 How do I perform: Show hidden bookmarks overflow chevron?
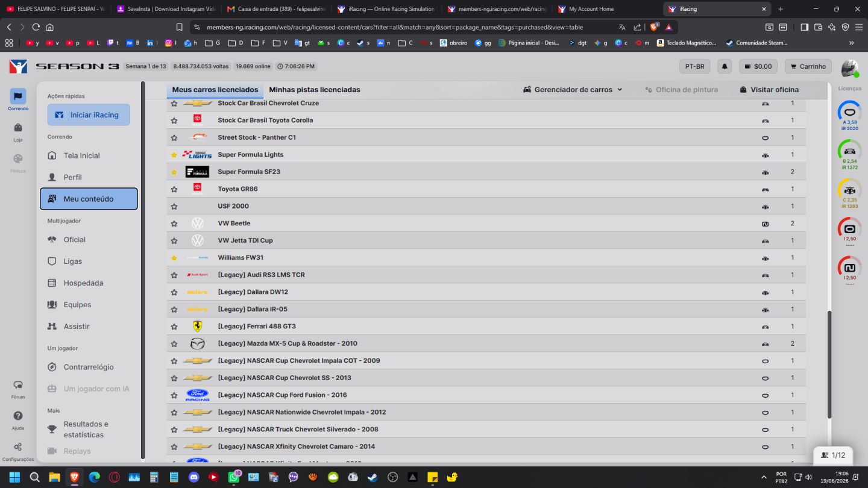(x=852, y=43)
